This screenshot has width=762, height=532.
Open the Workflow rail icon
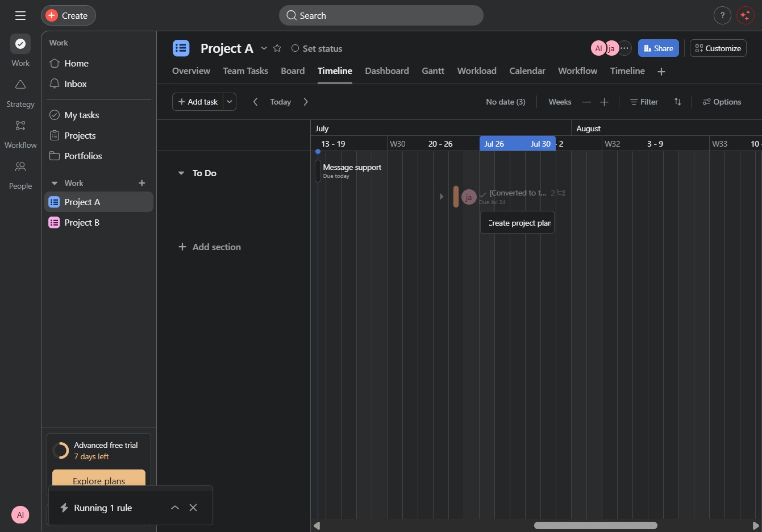pyautogui.click(x=20, y=126)
